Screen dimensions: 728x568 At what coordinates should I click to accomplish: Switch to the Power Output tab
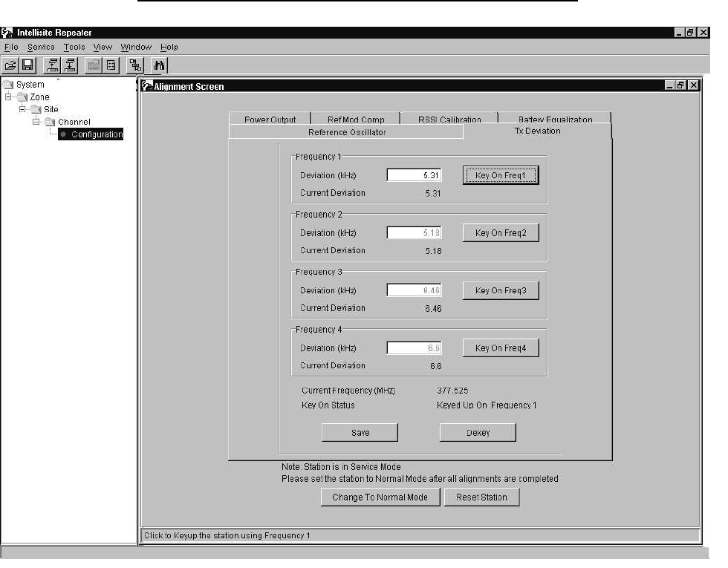coord(270,119)
